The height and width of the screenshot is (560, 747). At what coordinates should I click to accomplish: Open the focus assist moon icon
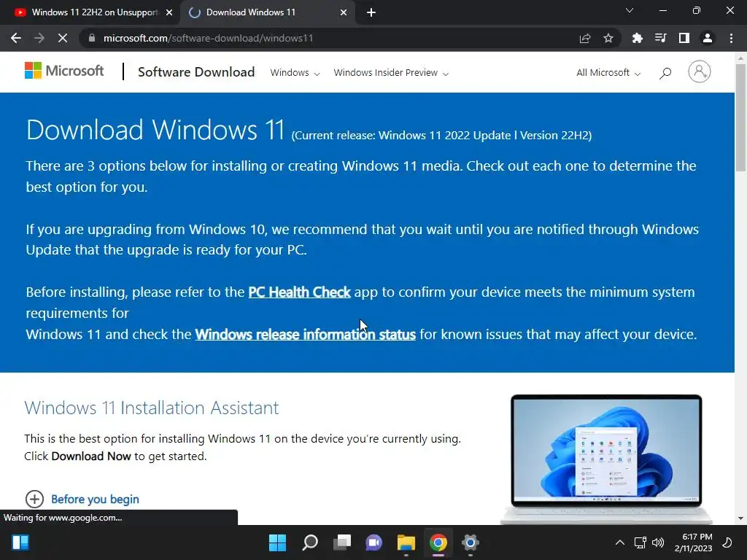(727, 542)
